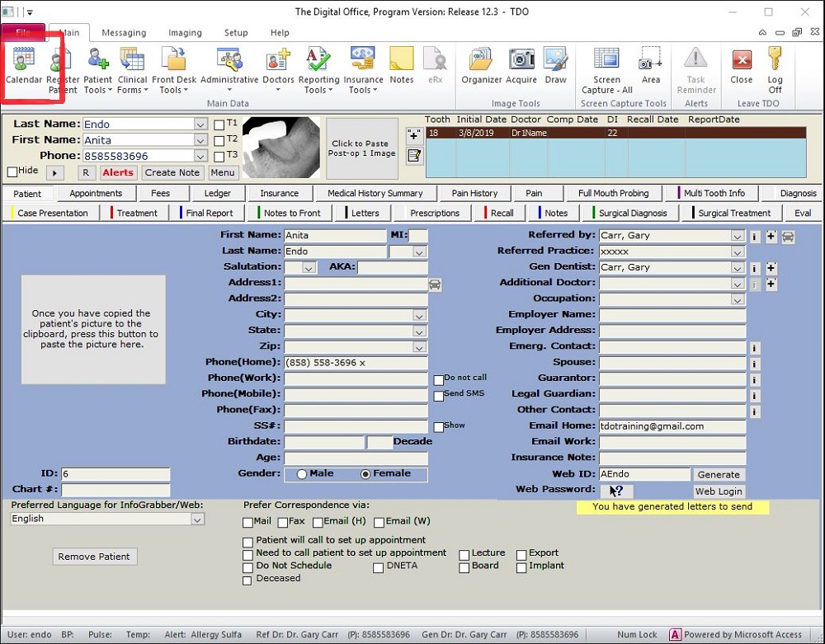The width and height of the screenshot is (825, 644).
Task: Expand the Referred by dropdown
Action: pyautogui.click(x=738, y=236)
